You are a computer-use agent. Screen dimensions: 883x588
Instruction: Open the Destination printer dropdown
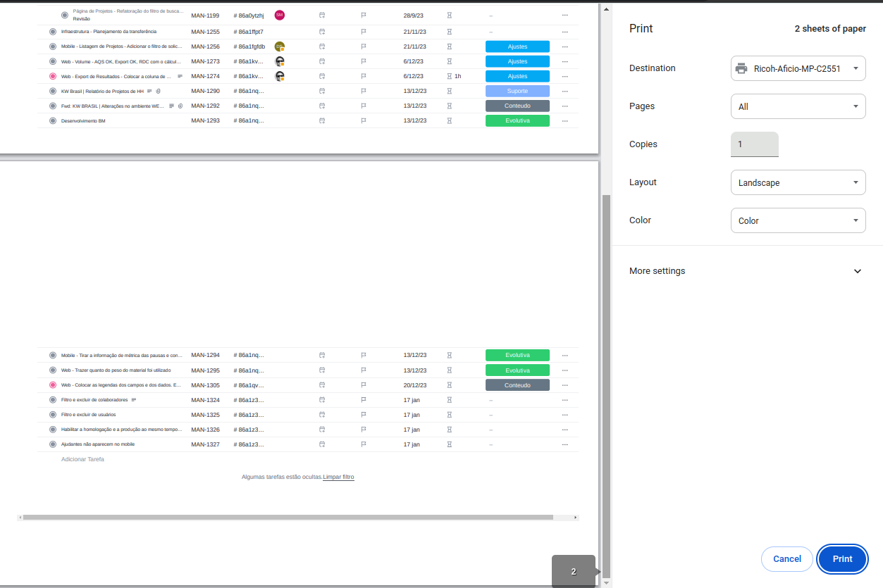(798, 68)
